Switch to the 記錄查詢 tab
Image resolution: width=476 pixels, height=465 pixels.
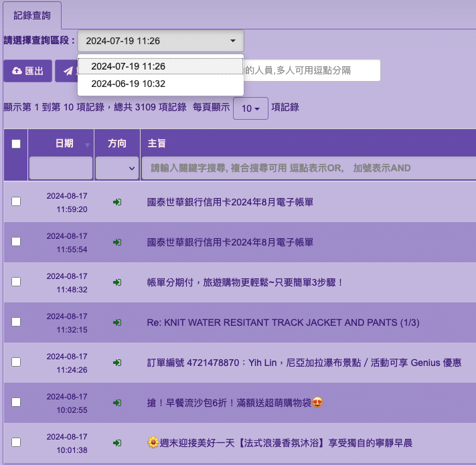pos(32,15)
